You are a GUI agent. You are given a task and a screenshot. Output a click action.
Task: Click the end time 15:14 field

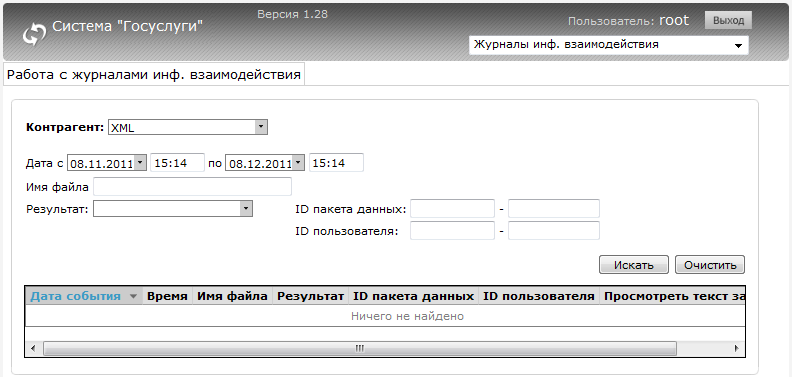(x=336, y=163)
